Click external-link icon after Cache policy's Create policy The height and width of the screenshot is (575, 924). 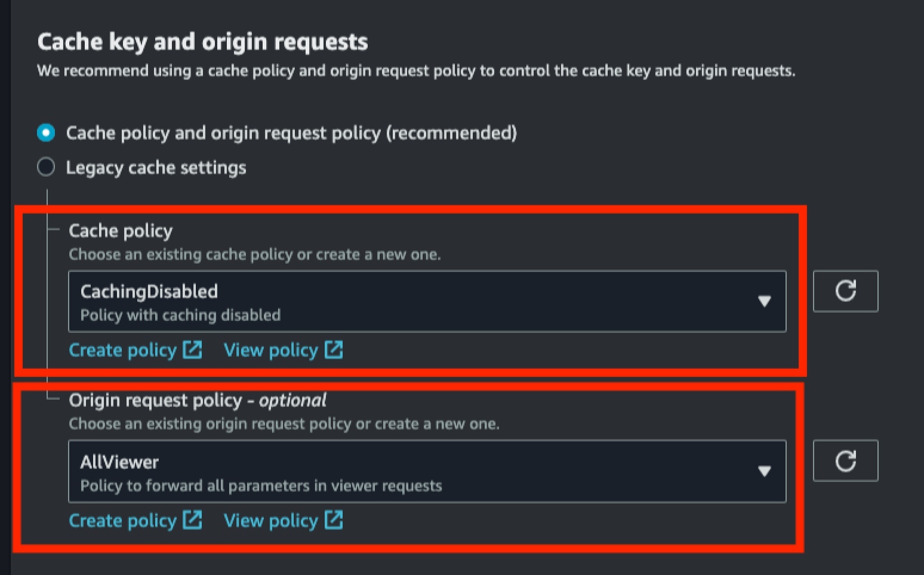click(x=192, y=349)
